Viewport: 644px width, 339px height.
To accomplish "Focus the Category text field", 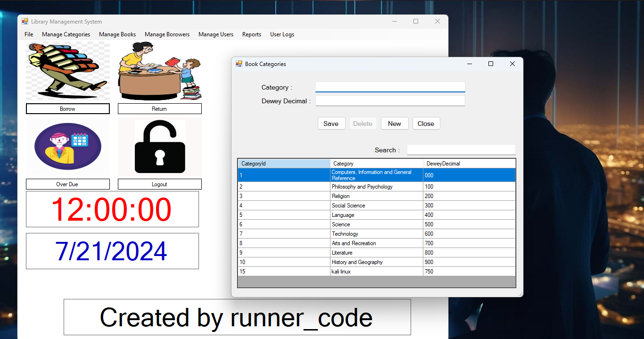I will pos(390,87).
